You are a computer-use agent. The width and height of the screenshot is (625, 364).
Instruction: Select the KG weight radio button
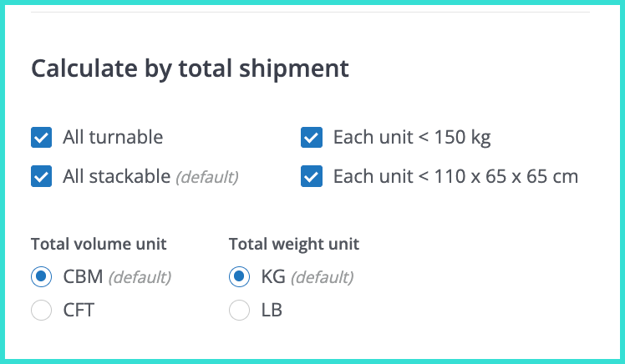click(240, 276)
